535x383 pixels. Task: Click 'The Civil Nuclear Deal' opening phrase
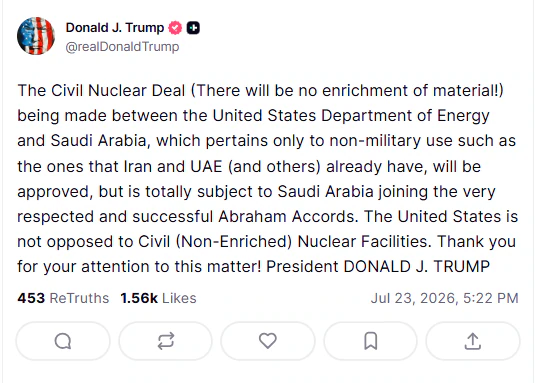pos(101,91)
